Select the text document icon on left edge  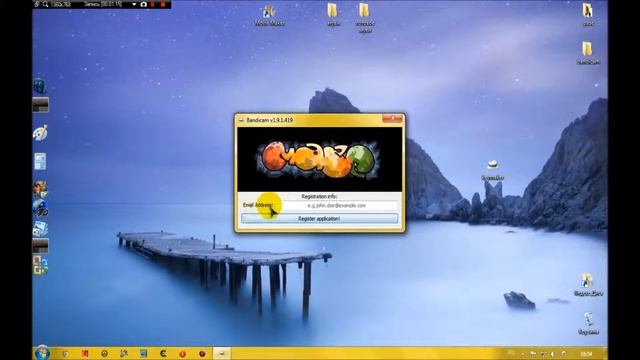point(40,161)
